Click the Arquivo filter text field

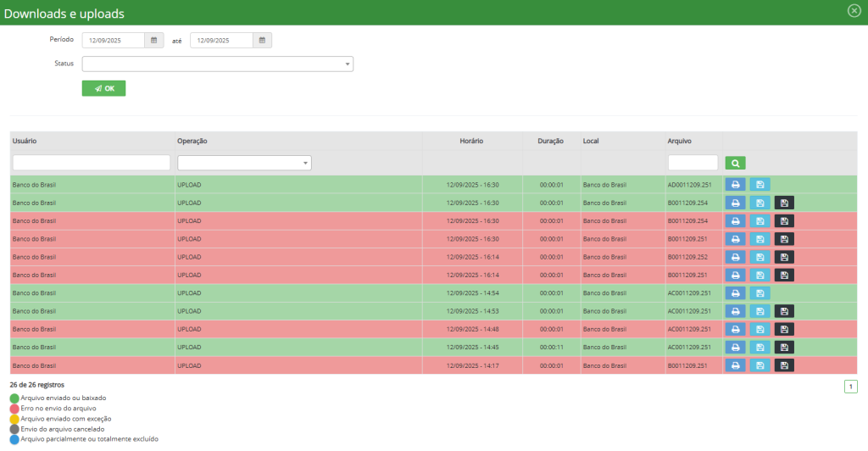[693, 163]
